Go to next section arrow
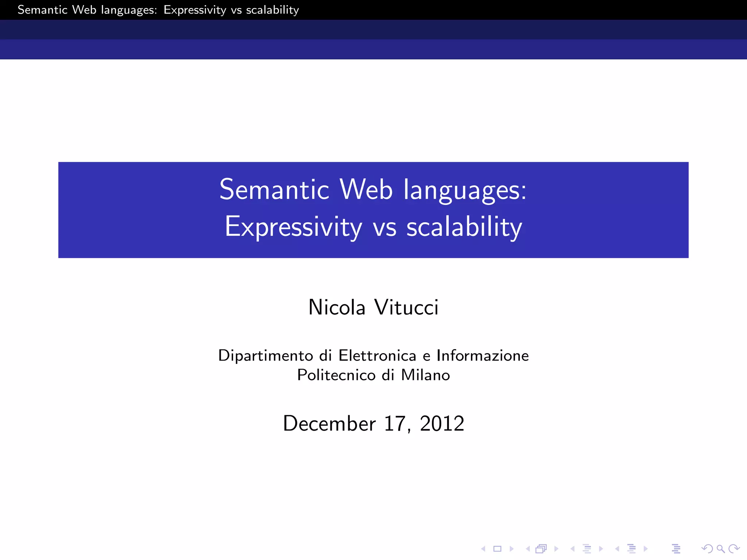This screenshot has width=747, height=560. pos(646,549)
